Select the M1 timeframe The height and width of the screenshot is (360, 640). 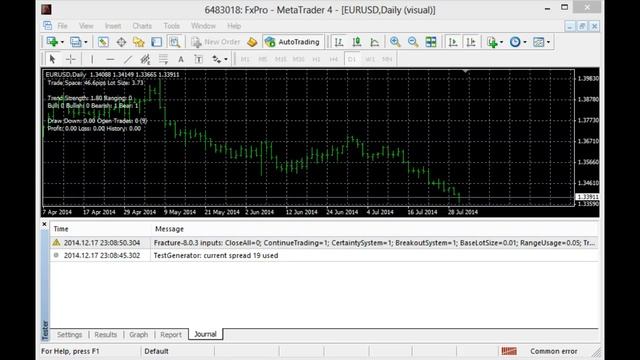tap(245, 59)
